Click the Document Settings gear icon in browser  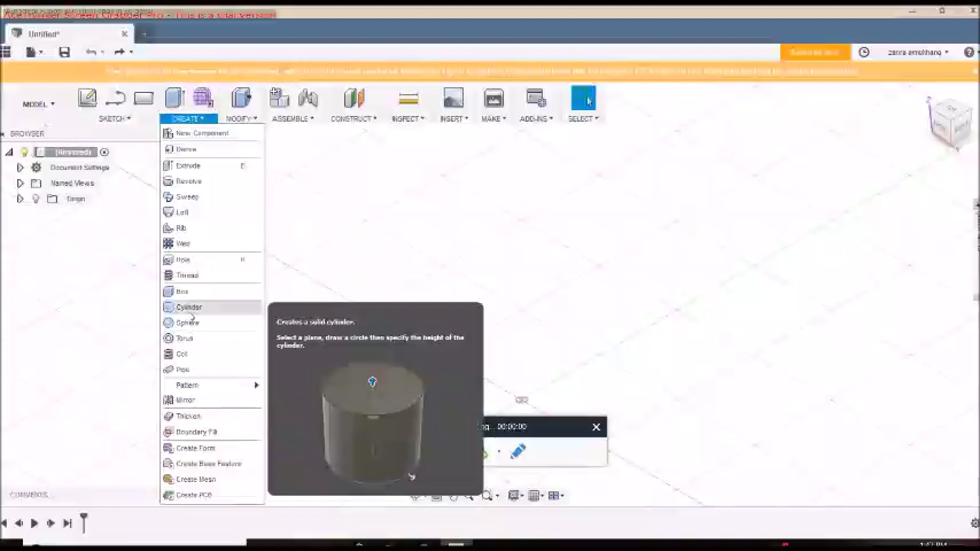click(36, 167)
